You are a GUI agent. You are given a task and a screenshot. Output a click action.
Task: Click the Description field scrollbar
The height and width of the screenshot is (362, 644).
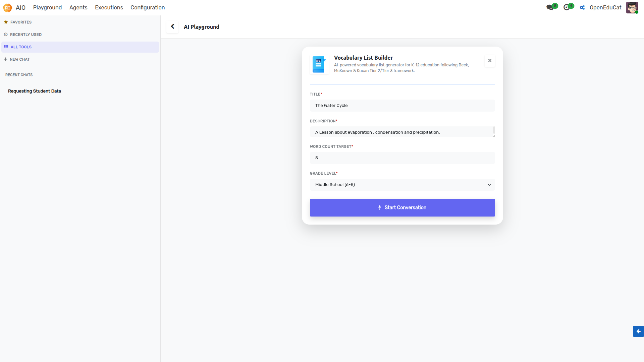494,130
